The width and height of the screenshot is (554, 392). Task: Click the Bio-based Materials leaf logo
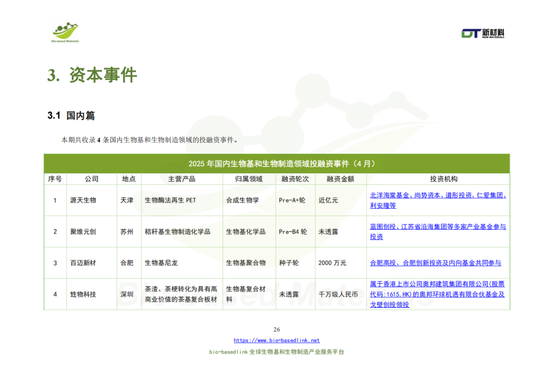tap(65, 32)
